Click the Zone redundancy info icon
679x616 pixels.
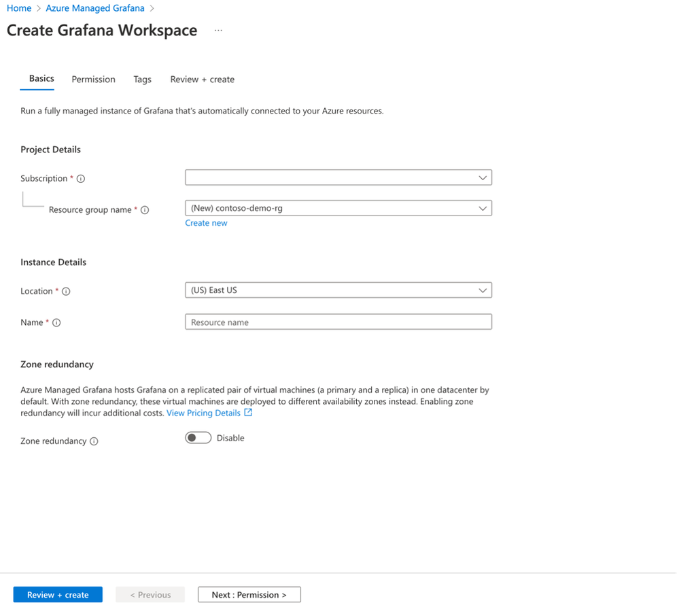point(94,441)
